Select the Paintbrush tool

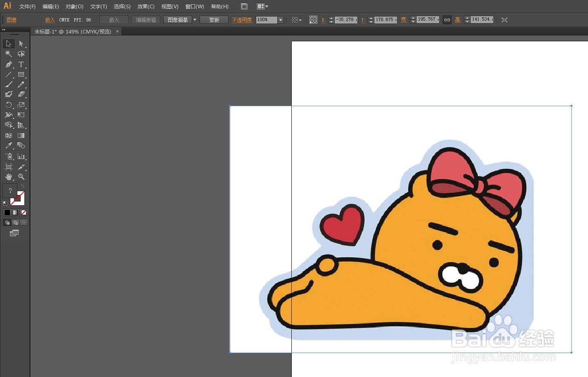pyautogui.click(x=9, y=84)
